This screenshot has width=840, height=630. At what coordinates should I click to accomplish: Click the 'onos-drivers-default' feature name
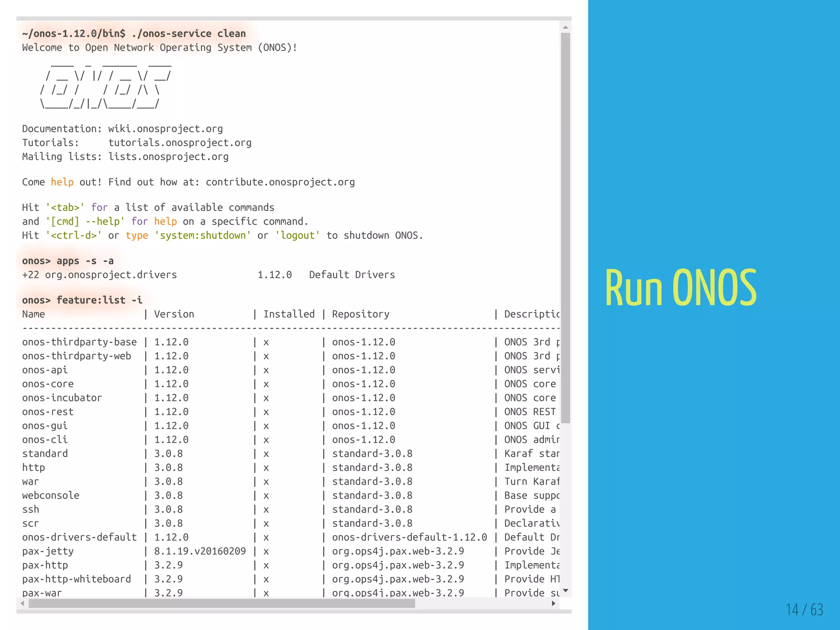(x=80, y=537)
